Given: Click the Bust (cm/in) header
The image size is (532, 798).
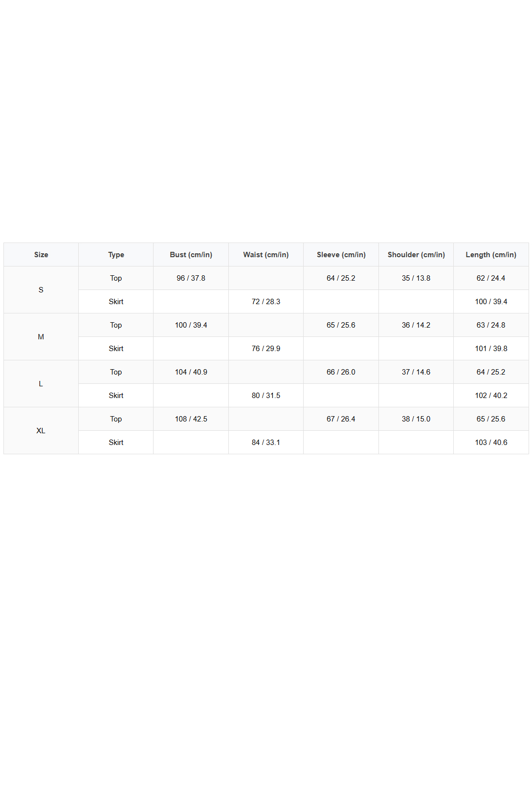Looking at the screenshot, I should tap(191, 255).
